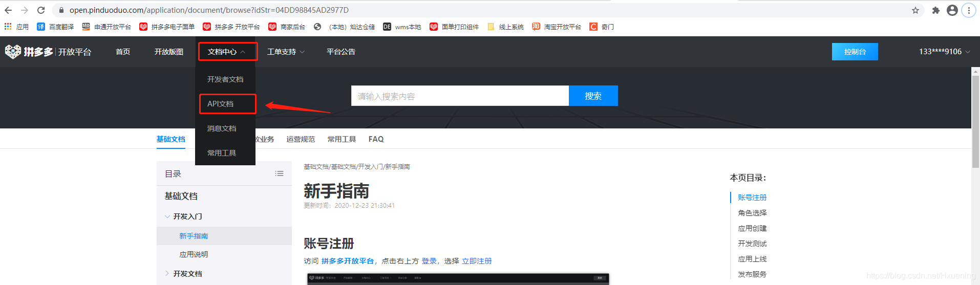The width and height of the screenshot is (980, 285).
Task: Select 开发者文档 from the dropdown
Action: tap(225, 79)
